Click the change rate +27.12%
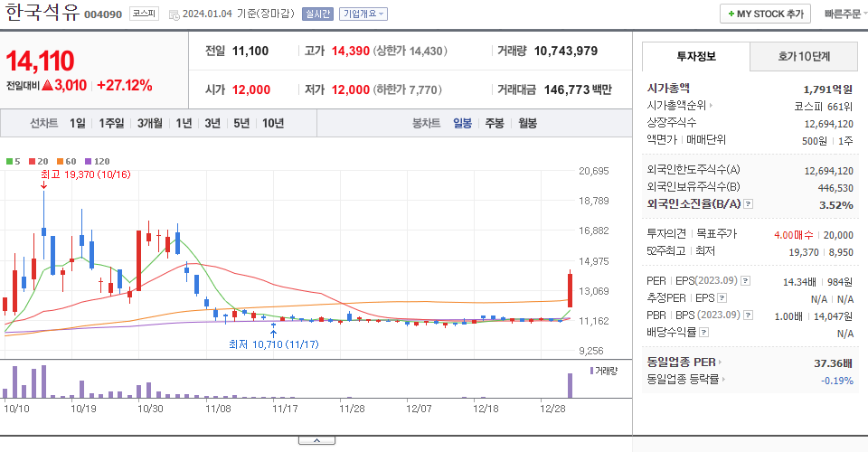The image size is (868, 452). point(124,85)
